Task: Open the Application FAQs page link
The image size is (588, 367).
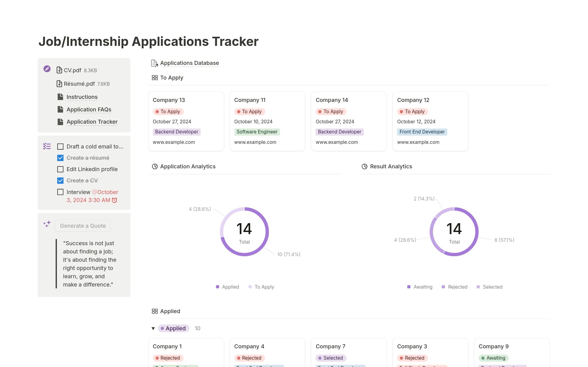Action: [x=89, y=109]
